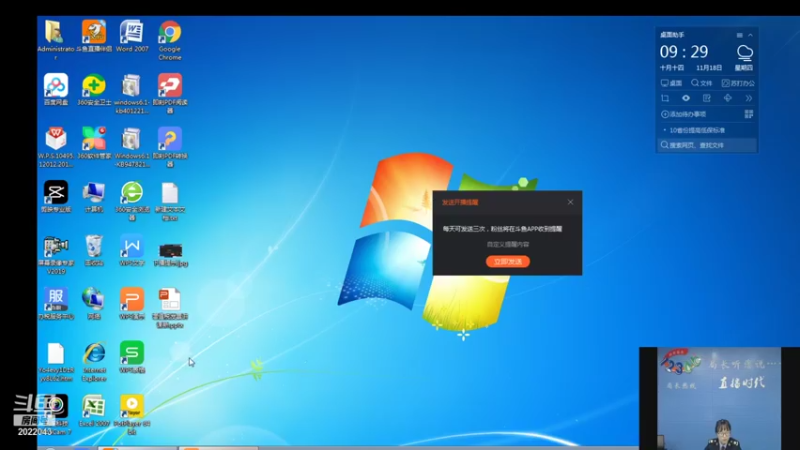Open the note icon in widget toolbar
The image size is (800, 450).
[x=707, y=98]
